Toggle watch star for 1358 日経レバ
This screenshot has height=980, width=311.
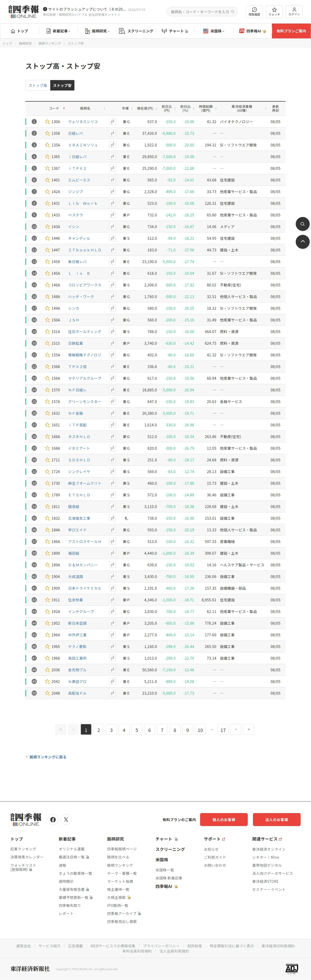coord(47,133)
